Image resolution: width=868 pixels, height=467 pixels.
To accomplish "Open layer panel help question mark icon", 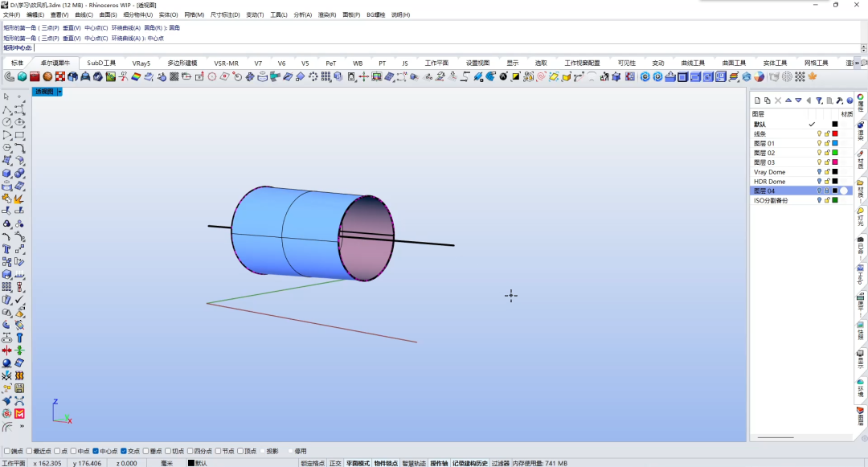I will (849, 100).
